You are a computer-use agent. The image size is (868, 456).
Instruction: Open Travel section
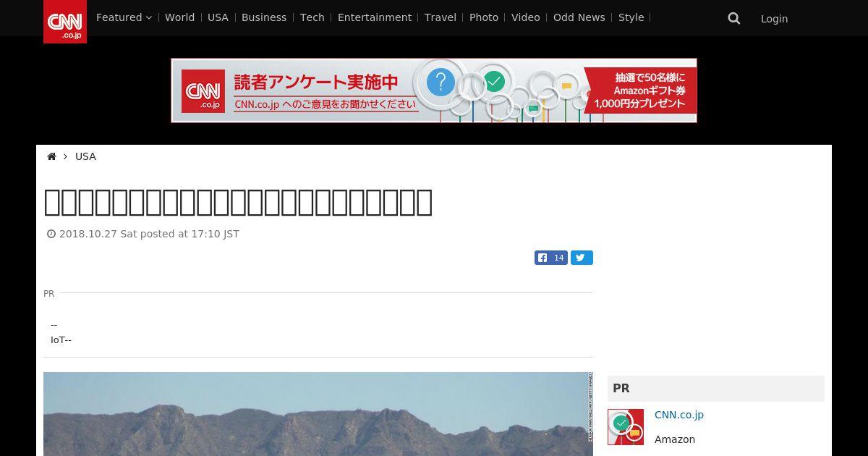[441, 17]
